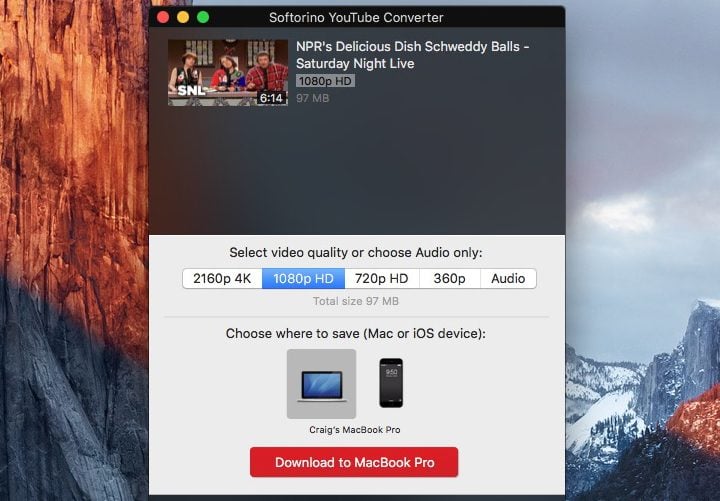Click the Total size 97 MB text

(356, 301)
